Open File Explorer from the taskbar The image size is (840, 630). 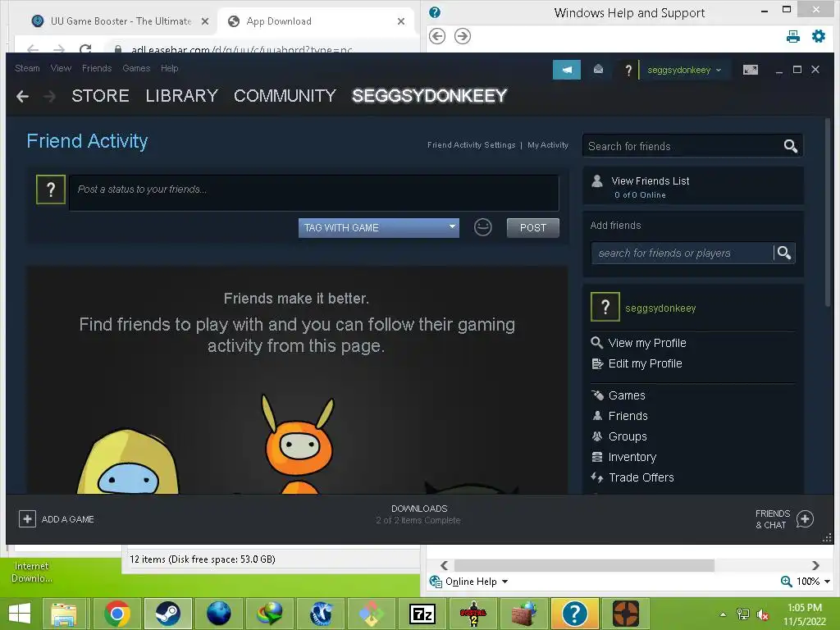tap(64, 614)
